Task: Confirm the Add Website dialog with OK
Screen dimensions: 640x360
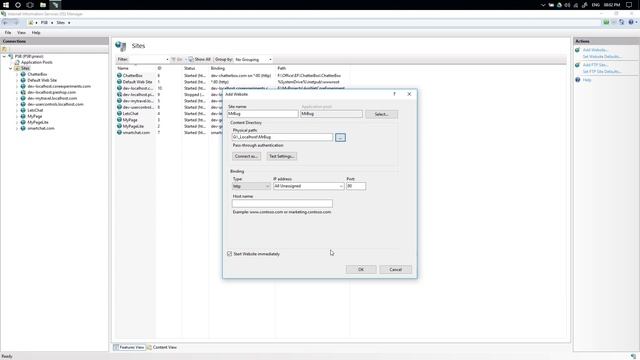Action: (x=361, y=269)
